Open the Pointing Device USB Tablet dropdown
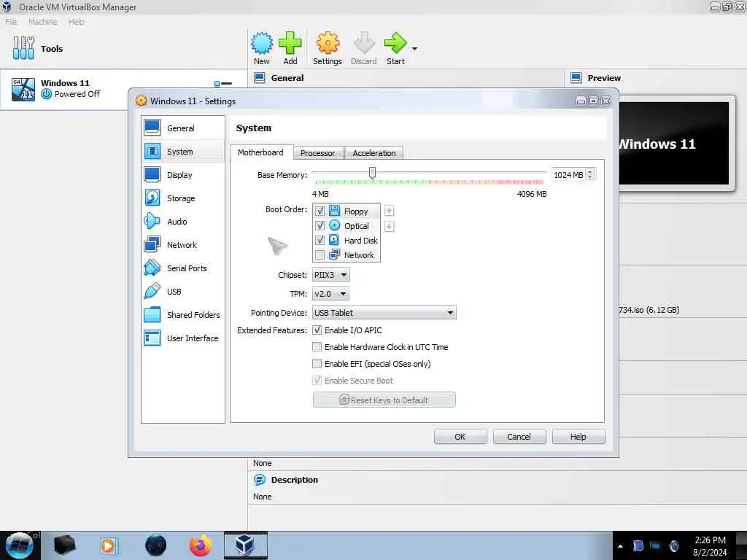The height and width of the screenshot is (560, 747). click(384, 312)
